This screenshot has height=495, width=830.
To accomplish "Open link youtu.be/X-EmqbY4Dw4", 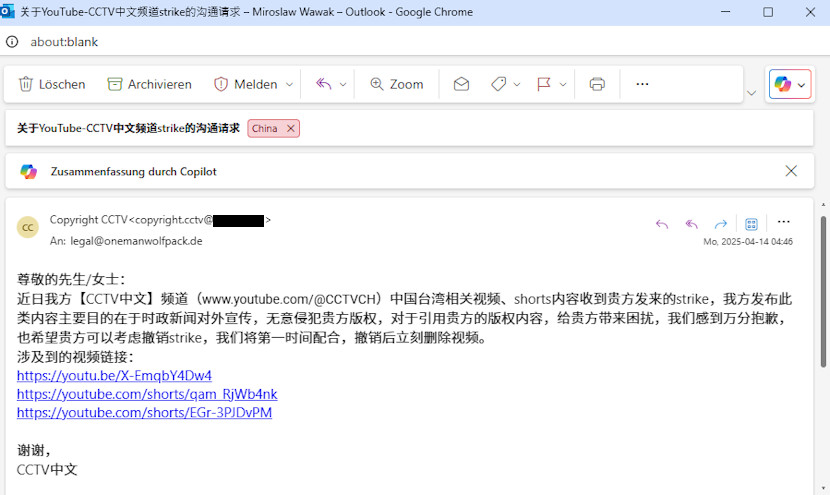I will (114, 375).
